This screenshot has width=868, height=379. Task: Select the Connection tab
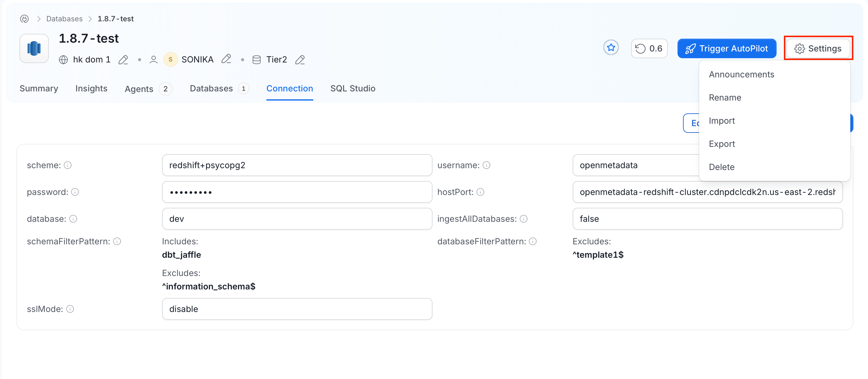click(290, 89)
